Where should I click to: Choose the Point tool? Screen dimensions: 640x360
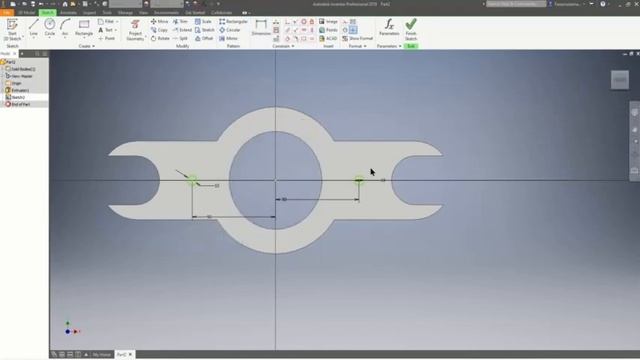pyautogui.click(x=107, y=38)
